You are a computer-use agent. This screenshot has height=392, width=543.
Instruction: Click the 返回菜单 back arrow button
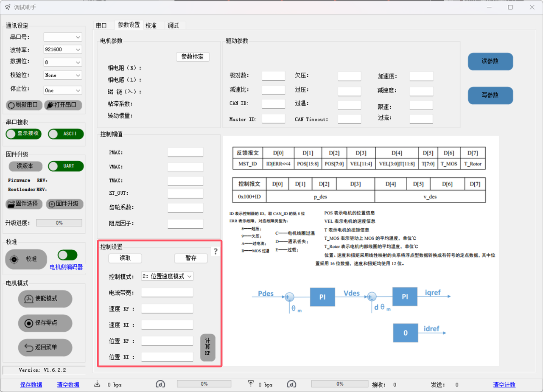45,347
